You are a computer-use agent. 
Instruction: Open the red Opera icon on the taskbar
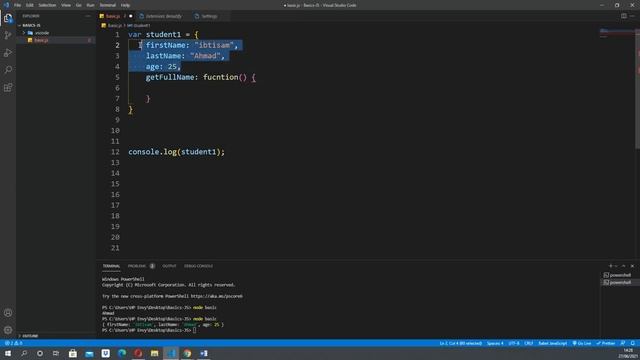(138, 353)
